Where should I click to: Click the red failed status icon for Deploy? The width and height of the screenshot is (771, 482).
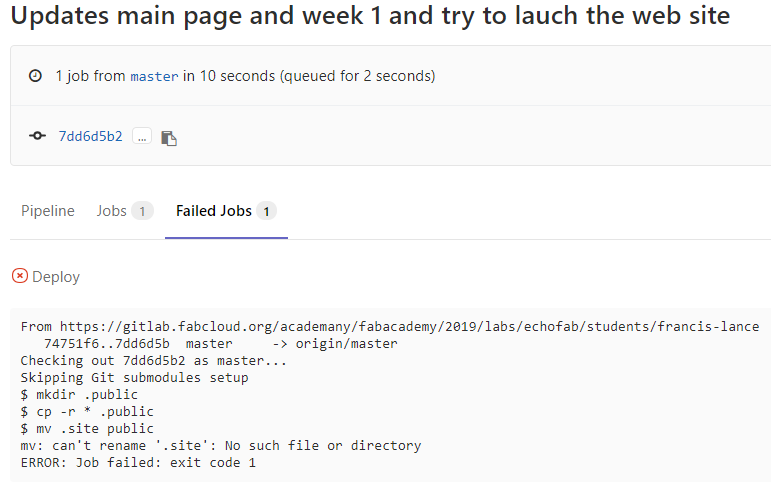coord(20,276)
